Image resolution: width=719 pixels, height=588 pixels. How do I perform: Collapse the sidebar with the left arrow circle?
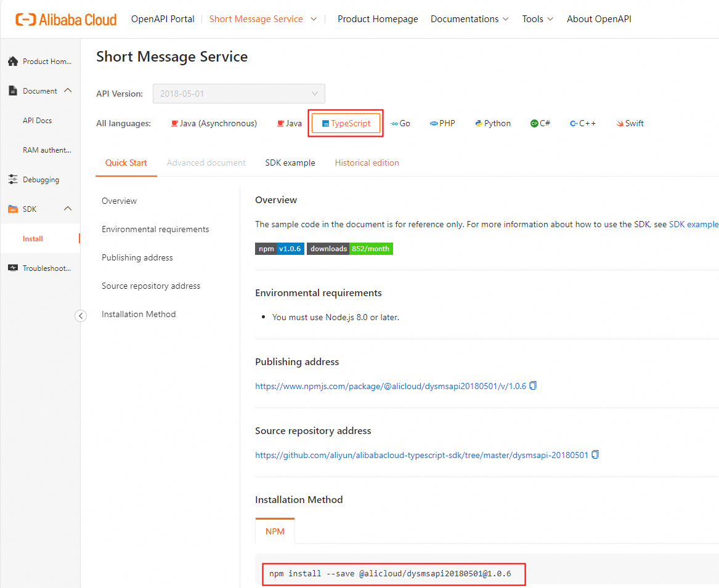point(81,316)
